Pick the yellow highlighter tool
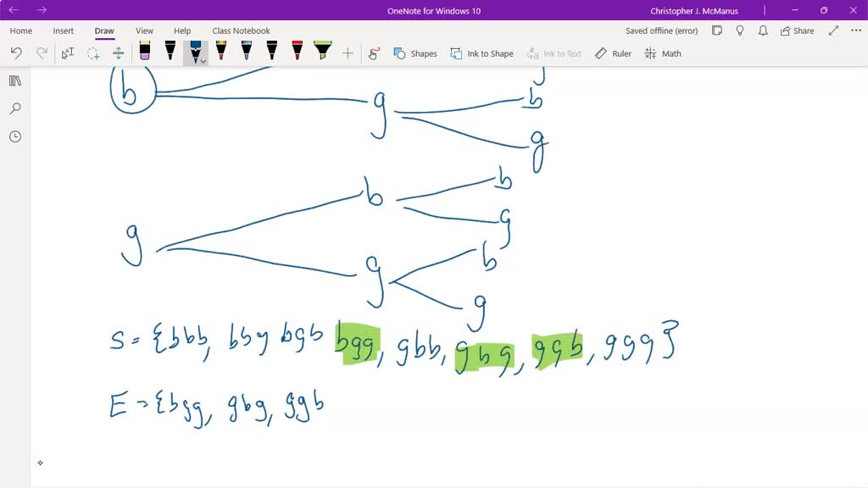The height and width of the screenshot is (488, 868). [x=322, y=53]
